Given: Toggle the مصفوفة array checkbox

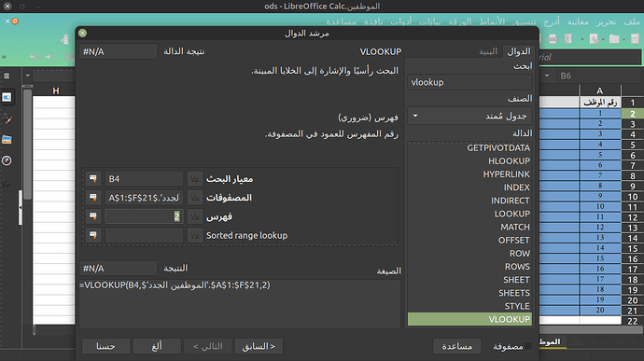Looking at the screenshot, I should click(527, 346).
